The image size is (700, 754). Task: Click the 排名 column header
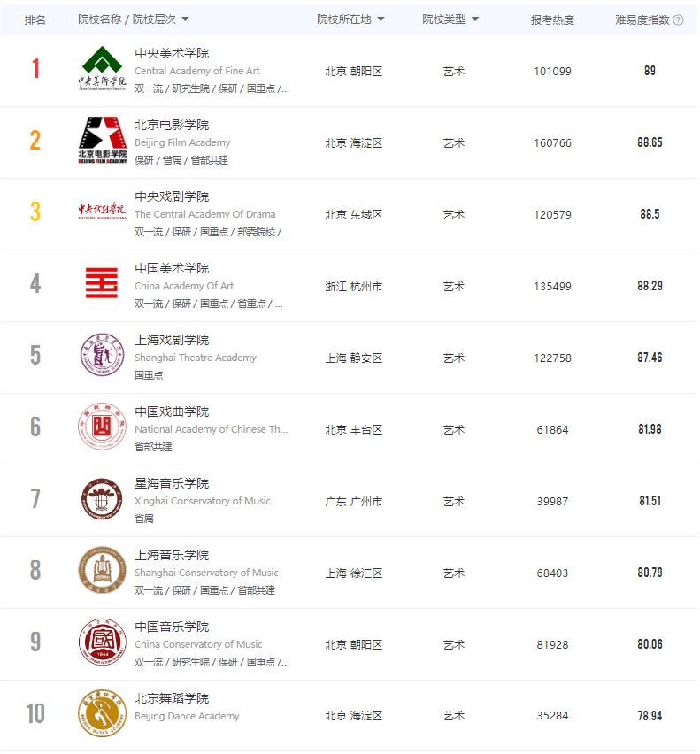pyautogui.click(x=35, y=19)
